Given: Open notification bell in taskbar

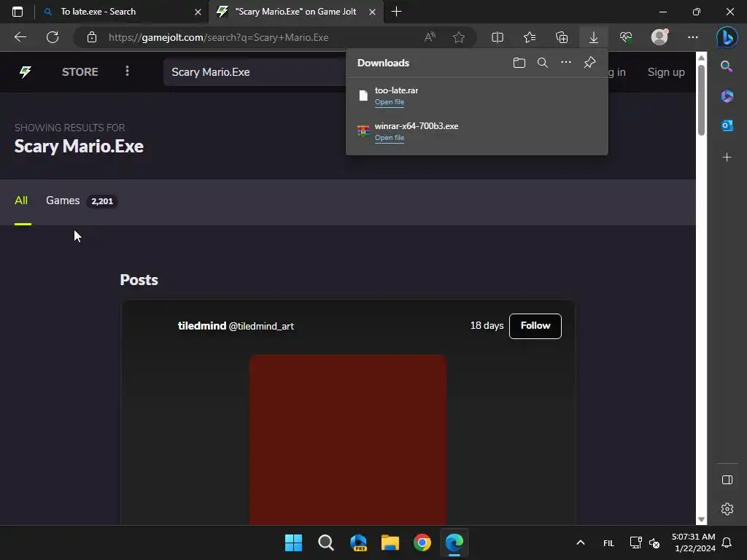Looking at the screenshot, I should tap(727, 542).
